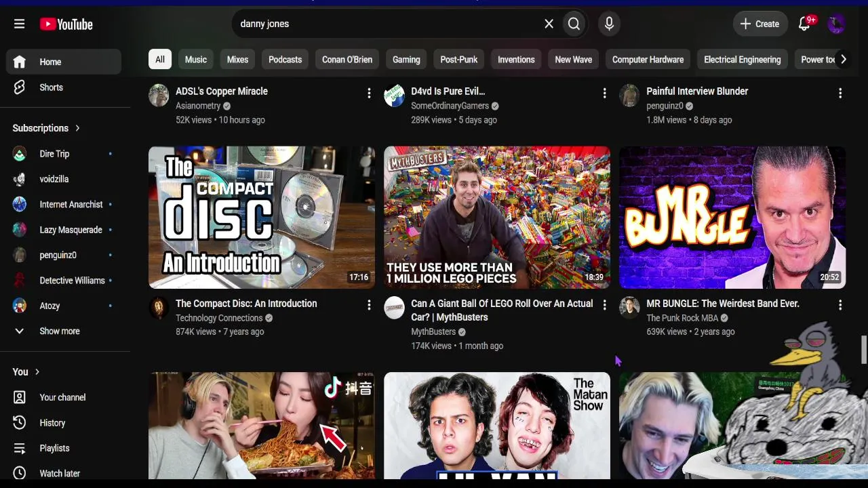868x488 pixels.
Task: Open The Matan Show video thumbnail
Action: click(x=497, y=426)
